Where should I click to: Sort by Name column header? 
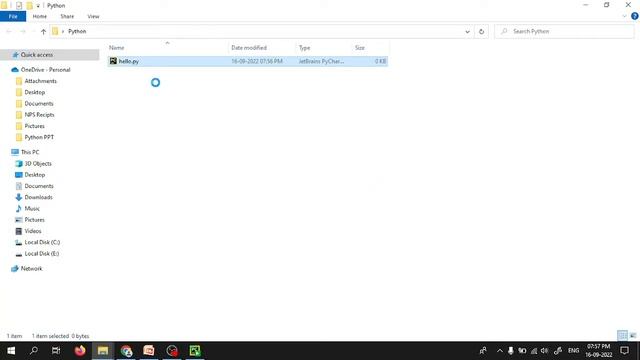[x=116, y=48]
